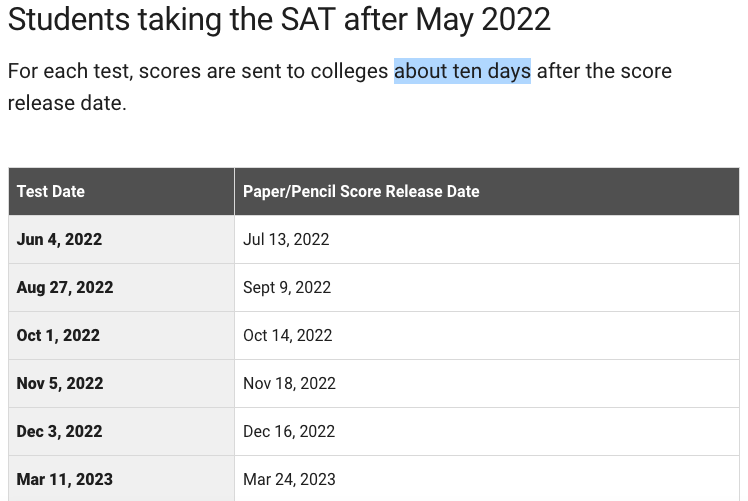Click 'after the score' text in paragraph

pyautogui.click(x=604, y=71)
